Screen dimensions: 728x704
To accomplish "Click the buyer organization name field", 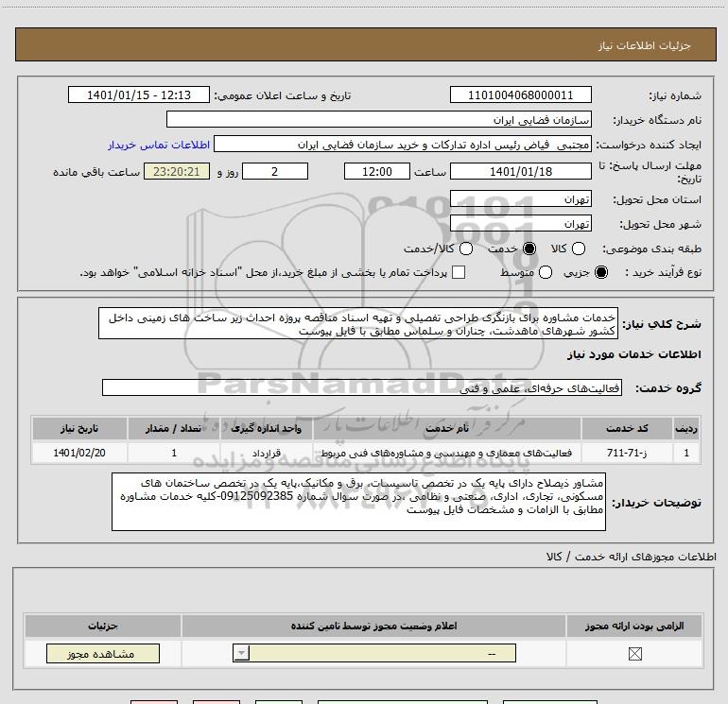I will coord(379,120).
